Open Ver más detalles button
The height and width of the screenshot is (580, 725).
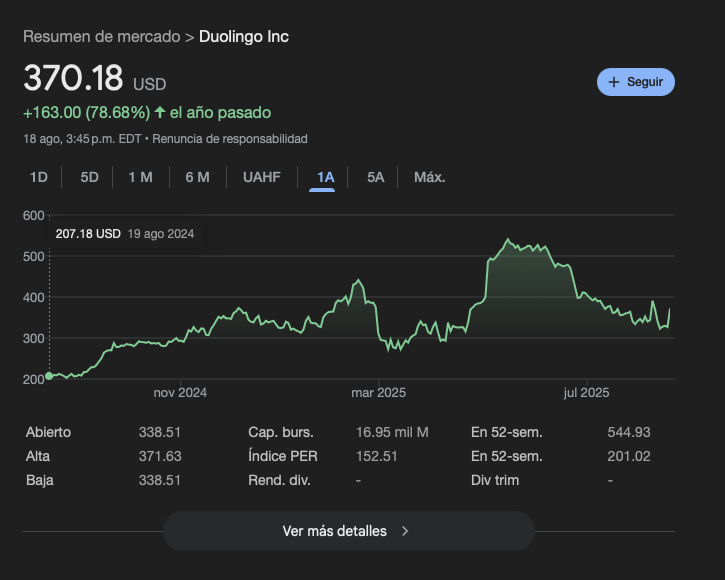[x=349, y=531]
